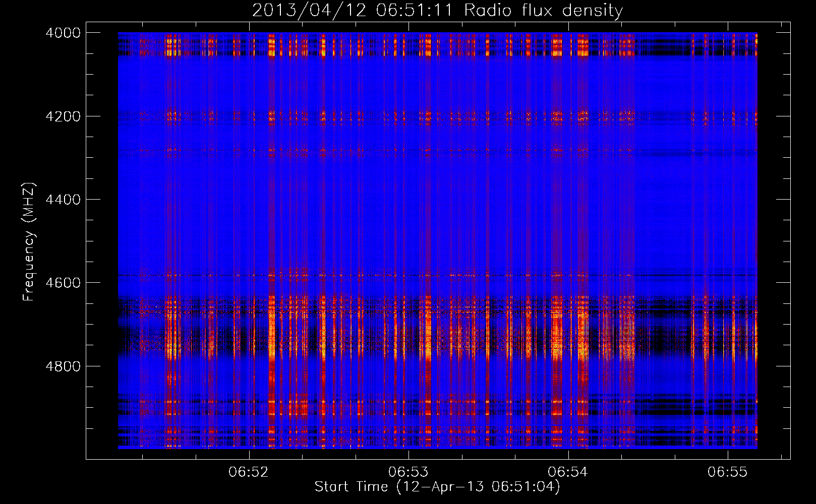Click the 'Start Time (12-Apr-13 06:51:04)' axis title
Screen dimensions: 816x504
click(437, 487)
